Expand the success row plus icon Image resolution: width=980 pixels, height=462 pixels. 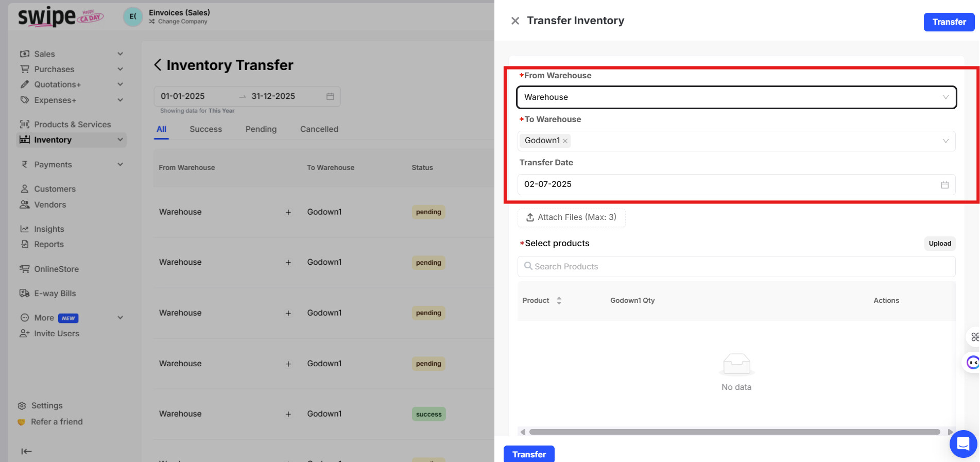(x=288, y=415)
